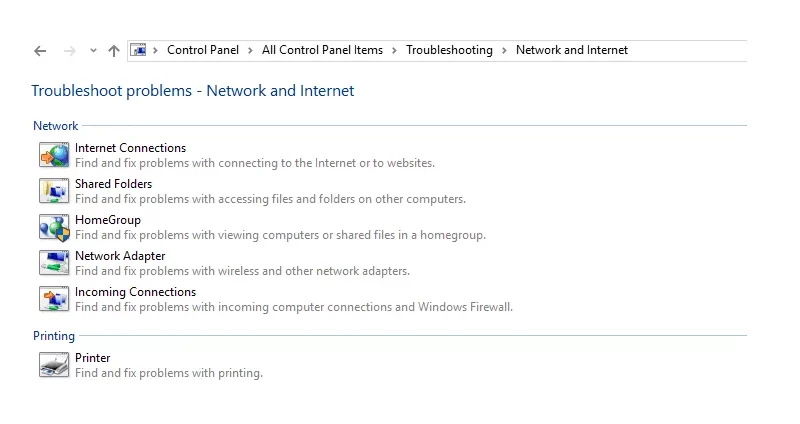Start the Incoming Connections troubleshooter link
This screenshot has height=424, width=800.
[x=135, y=292]
